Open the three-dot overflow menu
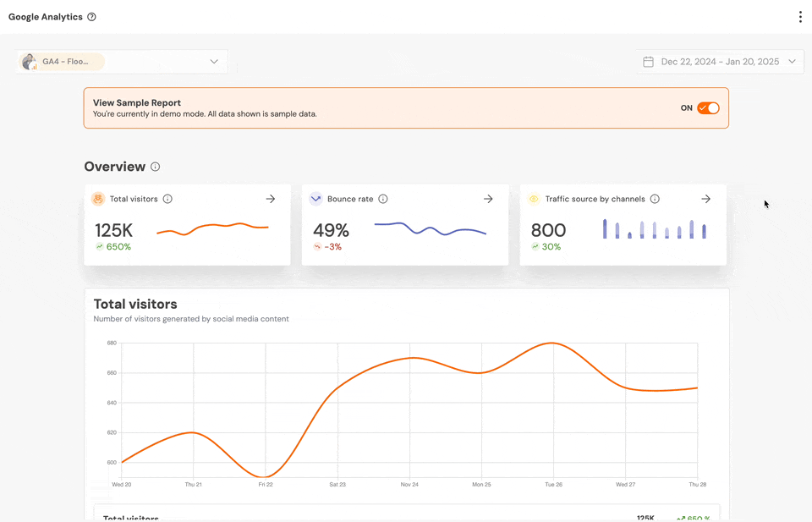Screen dimensions: 812x522 (800, 15)
